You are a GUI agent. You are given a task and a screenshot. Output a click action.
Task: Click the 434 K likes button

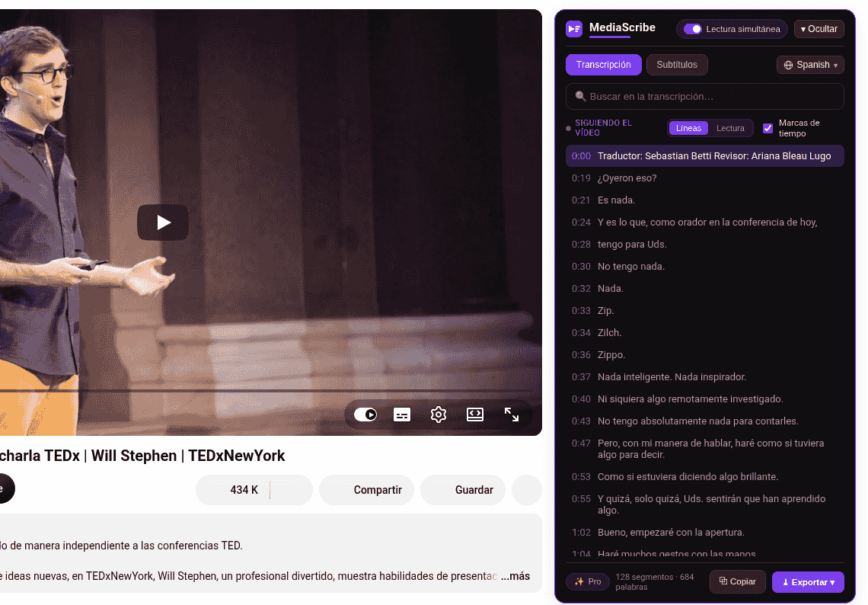[x=232, y=490]
